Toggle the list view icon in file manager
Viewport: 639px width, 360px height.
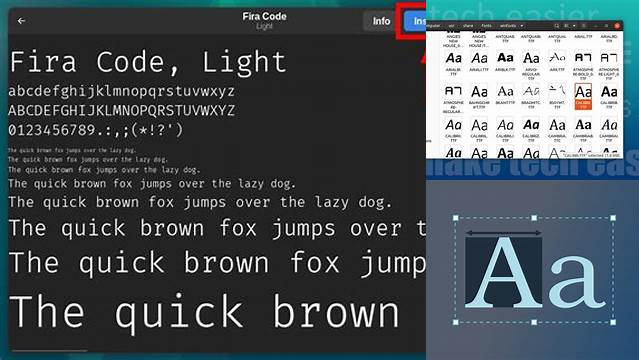tap(566, 26)
